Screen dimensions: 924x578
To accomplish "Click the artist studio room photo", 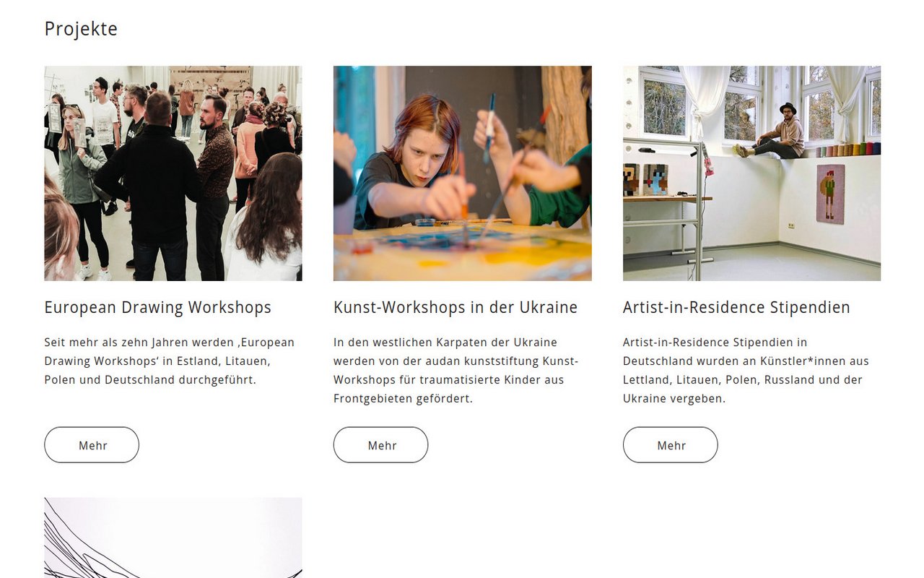I will coord(751,173).
